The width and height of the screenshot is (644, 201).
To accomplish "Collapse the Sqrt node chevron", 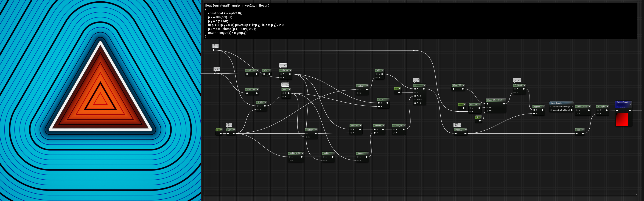I will click(234, 130).
